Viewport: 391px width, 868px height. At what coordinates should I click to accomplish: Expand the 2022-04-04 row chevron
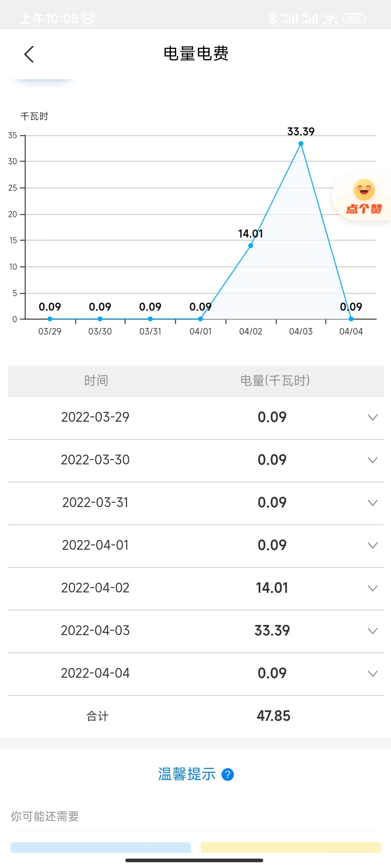(373, 673)
